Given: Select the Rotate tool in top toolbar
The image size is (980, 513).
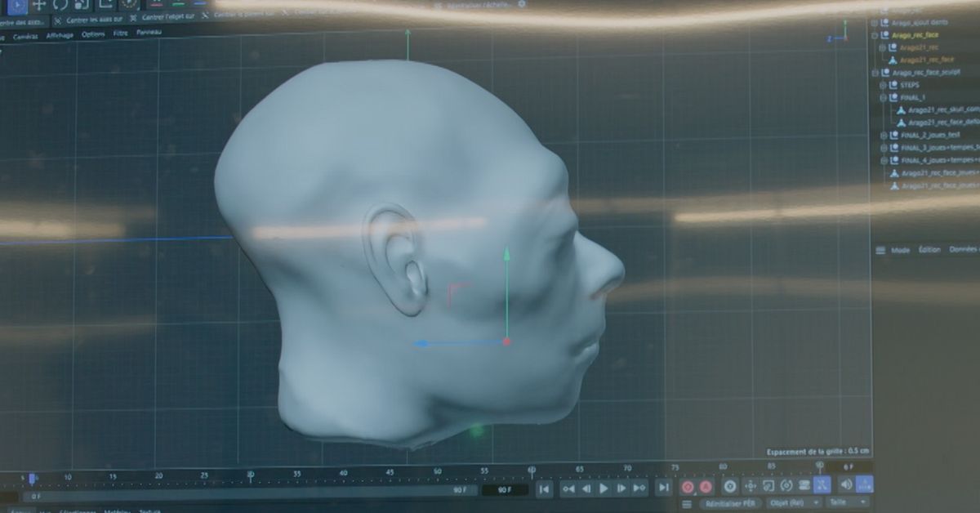Looking at the screenshot, I should (60, 4).
